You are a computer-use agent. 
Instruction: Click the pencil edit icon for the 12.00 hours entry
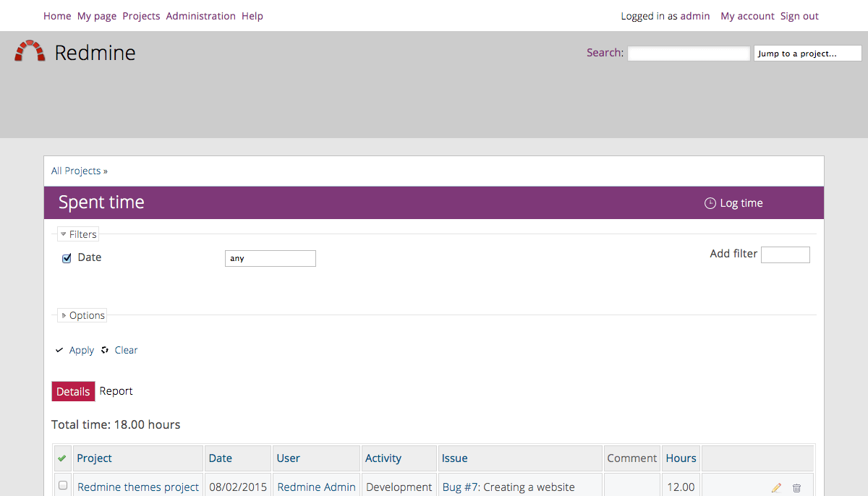tap(776, 488)
